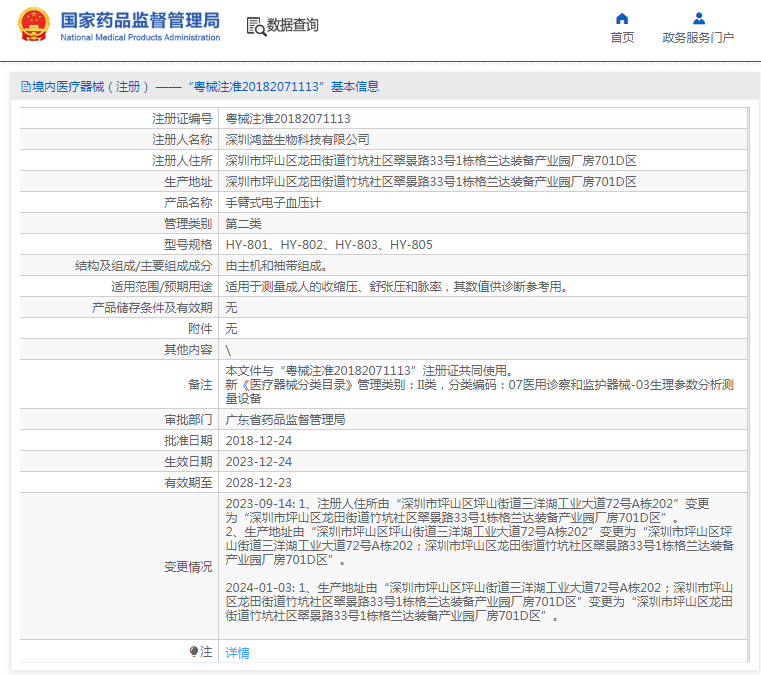Click the 产品名称 label

[188, 203]
